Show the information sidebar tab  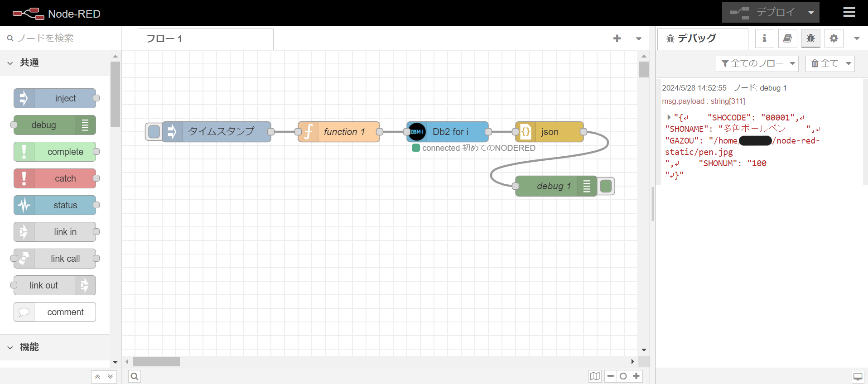pyautogui.click(x=764, y=38)
